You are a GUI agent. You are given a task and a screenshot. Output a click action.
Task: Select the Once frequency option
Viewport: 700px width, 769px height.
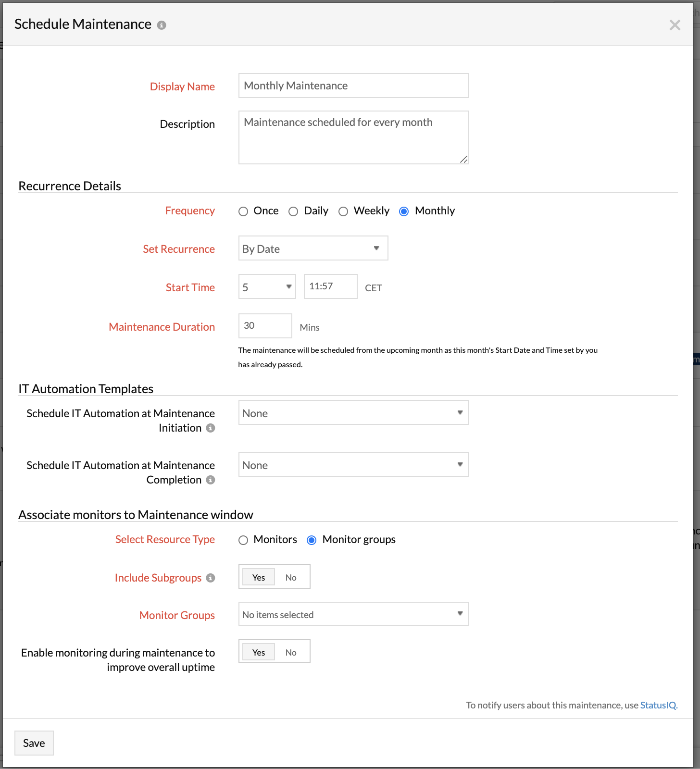[243, 211]
